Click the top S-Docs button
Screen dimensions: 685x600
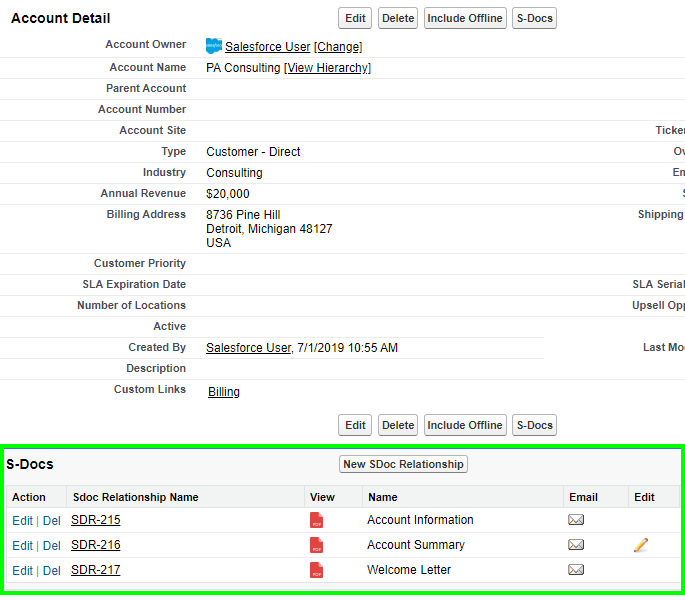[534, 18]
